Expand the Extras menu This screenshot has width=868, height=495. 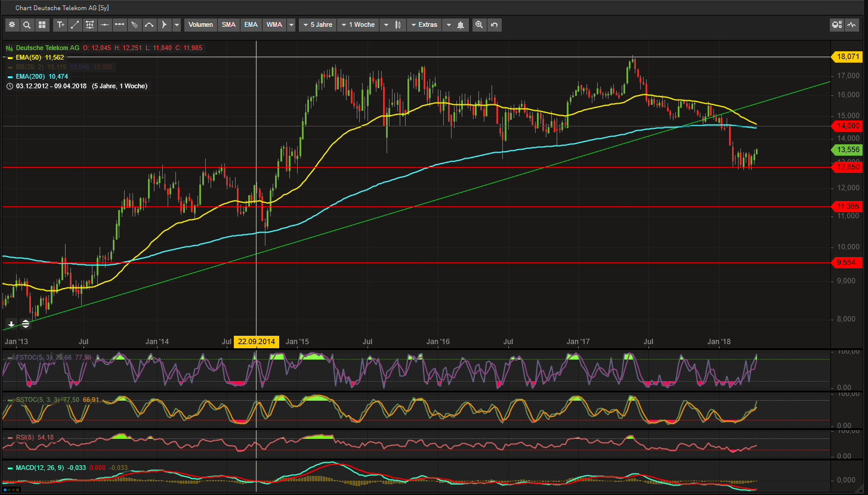click(x=426, y=24)
